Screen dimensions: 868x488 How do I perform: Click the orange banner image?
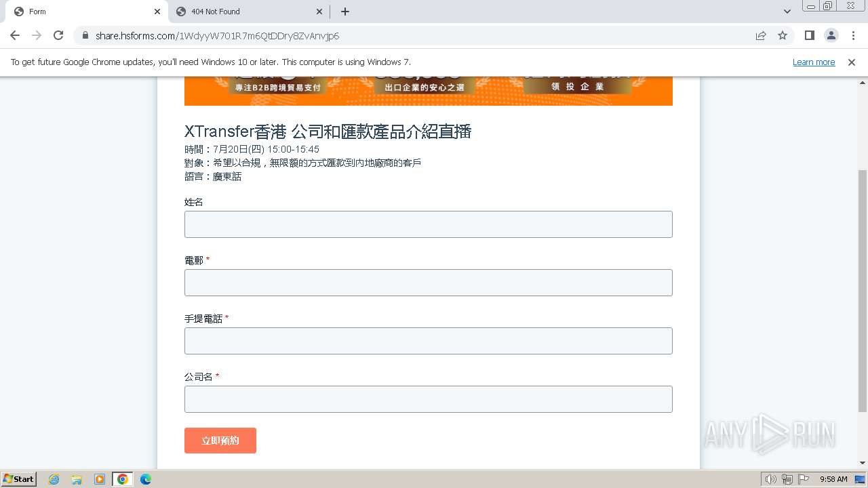tap(429, 91)
